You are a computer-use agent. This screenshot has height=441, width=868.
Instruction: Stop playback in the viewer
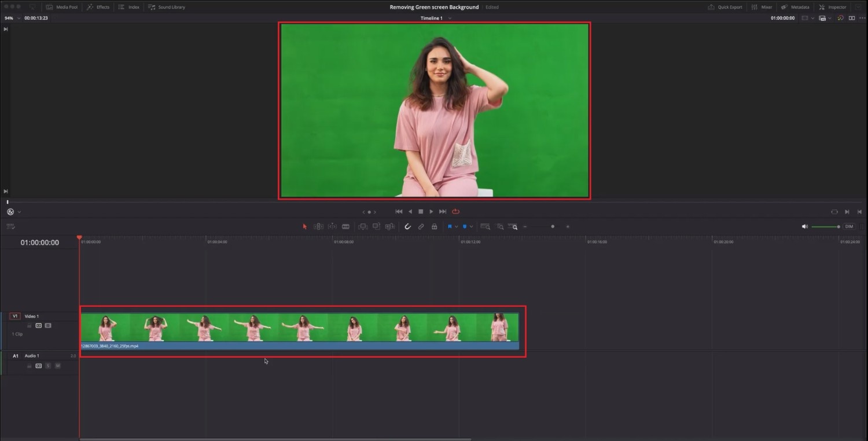(421, 212)
